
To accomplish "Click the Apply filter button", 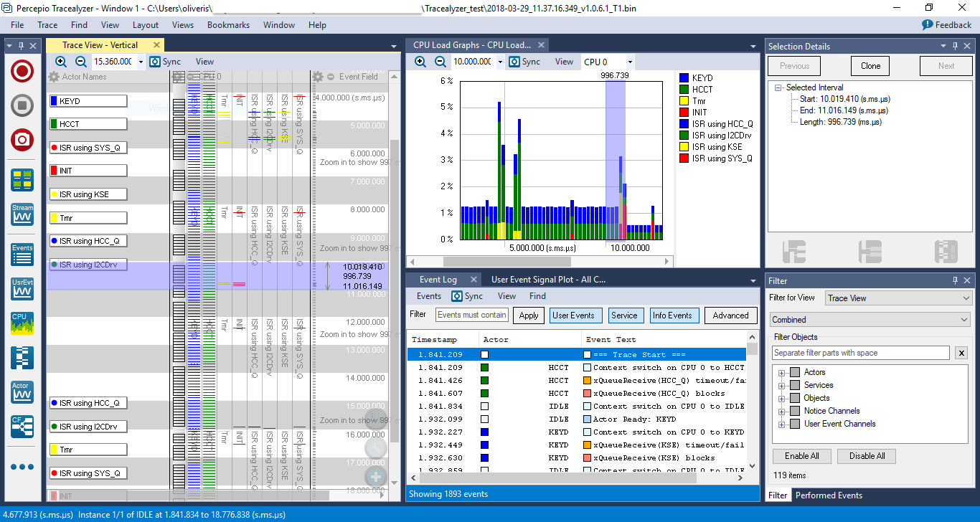I will 529,315.
